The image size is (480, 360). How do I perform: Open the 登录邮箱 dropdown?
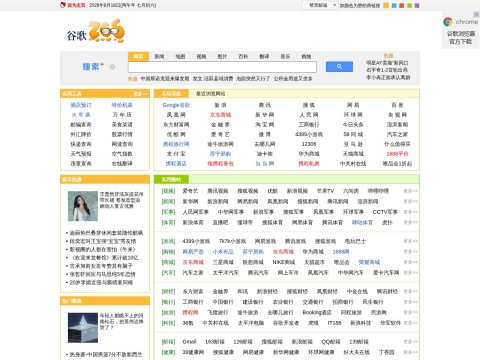coord(320,5)
